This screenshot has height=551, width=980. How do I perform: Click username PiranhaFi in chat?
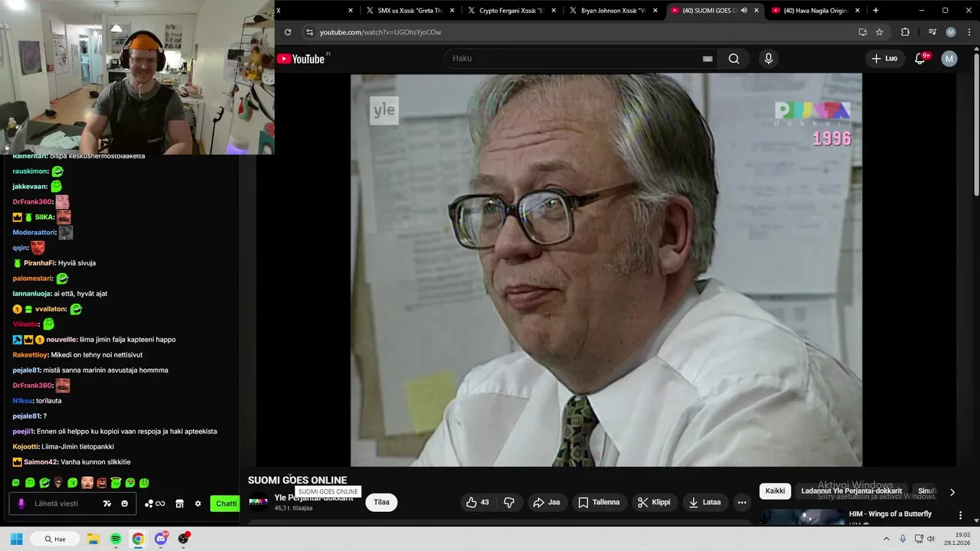click(39, 263)
